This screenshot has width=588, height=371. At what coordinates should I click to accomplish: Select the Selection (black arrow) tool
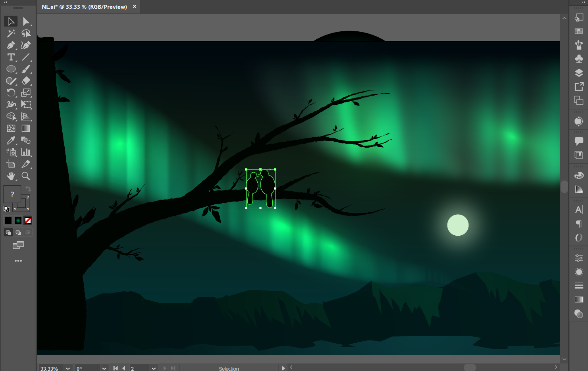[11, 21]
